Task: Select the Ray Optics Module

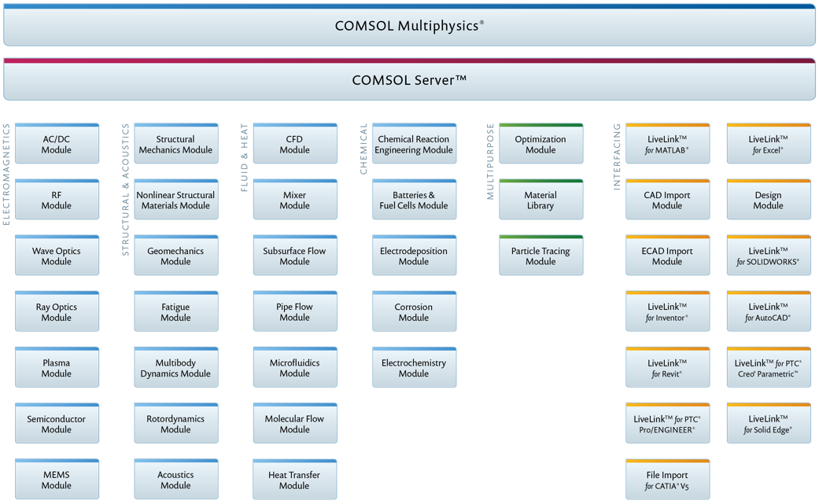Action: (x=57, y=311)
